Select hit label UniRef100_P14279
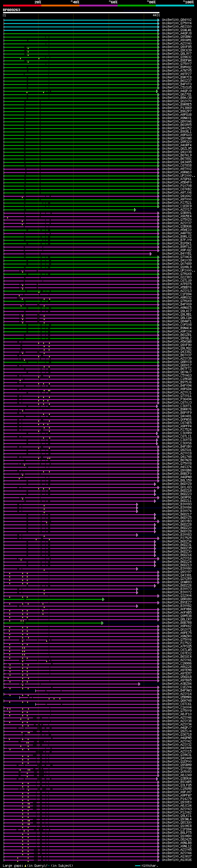 coord(177,799)
